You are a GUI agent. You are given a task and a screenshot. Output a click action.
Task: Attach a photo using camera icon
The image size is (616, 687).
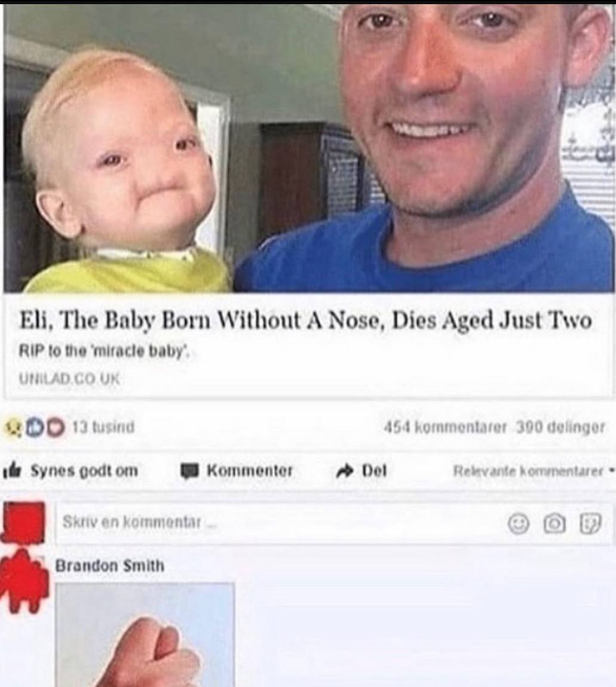(554, 523)
